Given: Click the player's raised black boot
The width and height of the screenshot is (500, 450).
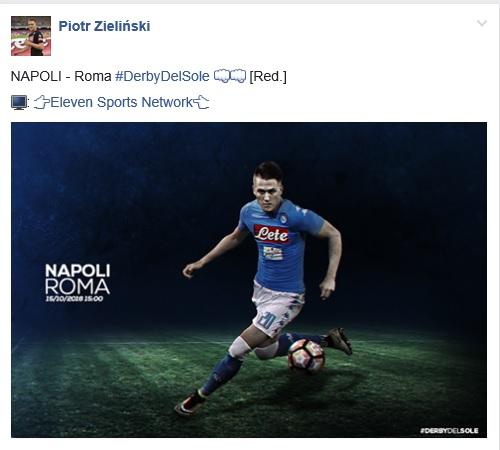Looking at the screenshot, I should pos(340,341).
